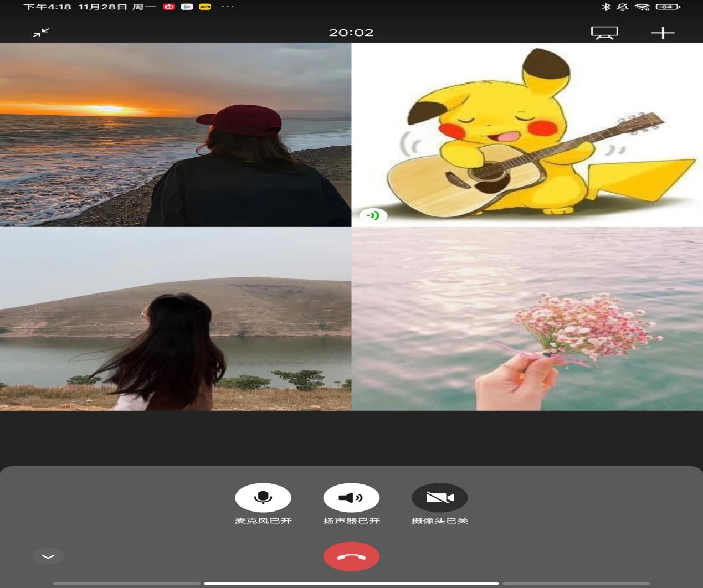Minimize the call with the shrink arrows icon
Screen dimensions: 703x588
[41, 33]
